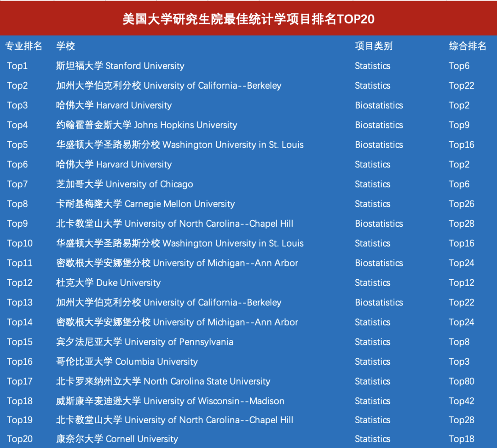Click the Top7 rank cell
Image resolution: width=497 pixels, height=448 pixels.
point(17,184)
